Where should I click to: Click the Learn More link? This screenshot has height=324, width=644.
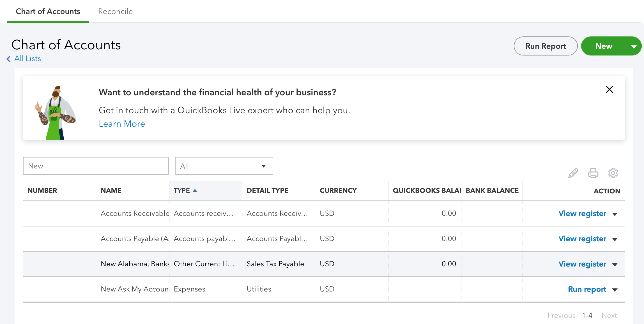122,124
